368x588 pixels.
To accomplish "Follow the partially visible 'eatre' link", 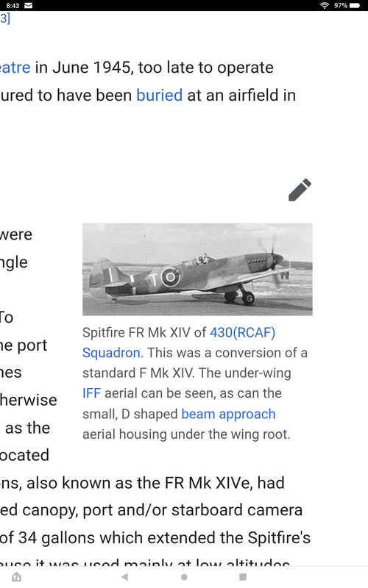I will tap(15, 68).
